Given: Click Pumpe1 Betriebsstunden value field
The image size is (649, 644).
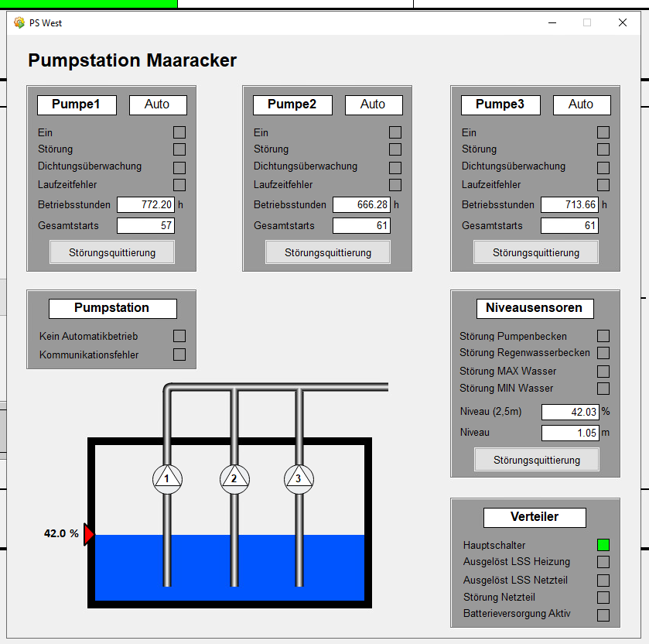Looking at the screenshot, I should click(x=145, y=205).
